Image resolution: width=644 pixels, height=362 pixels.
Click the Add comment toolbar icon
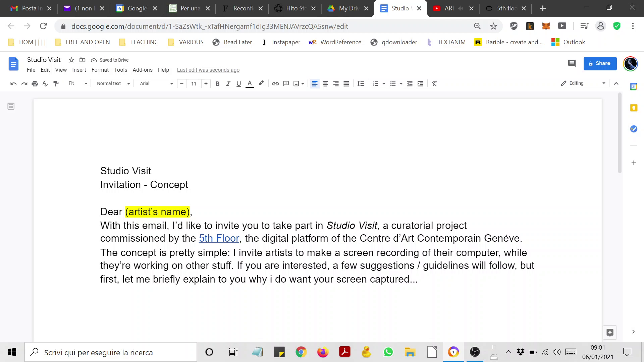coord(286,84)
